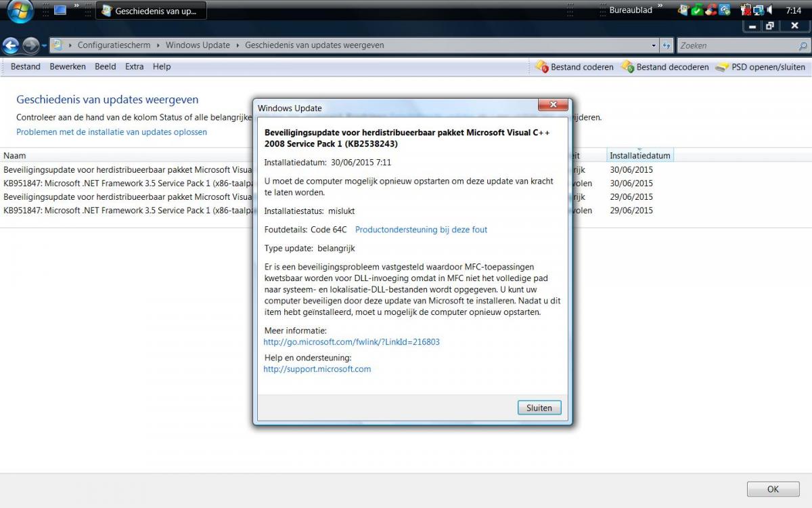Expand the Quick Launch overflow chevron
The height and width of the screenshot is (508, 812).
point(76,7)
